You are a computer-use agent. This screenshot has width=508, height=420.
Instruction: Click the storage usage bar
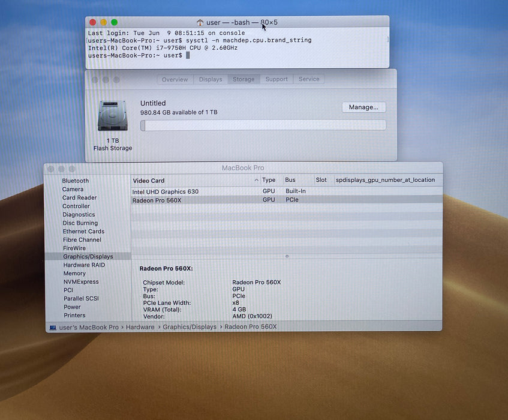point(263,125)
